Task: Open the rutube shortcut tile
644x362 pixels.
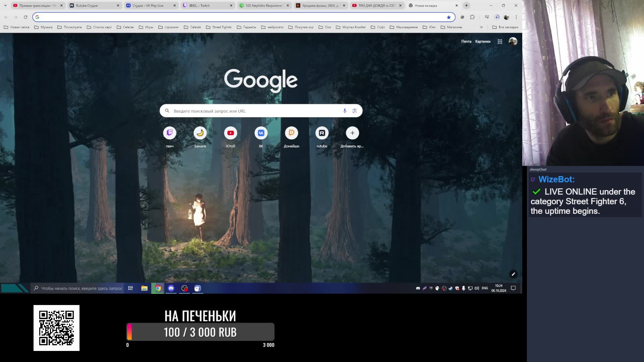Action: pyautogui.click(x=322, y=133)
